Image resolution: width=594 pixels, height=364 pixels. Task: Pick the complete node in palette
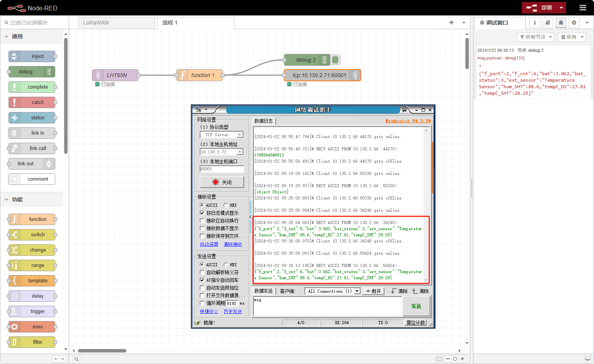tap(32, 87)
